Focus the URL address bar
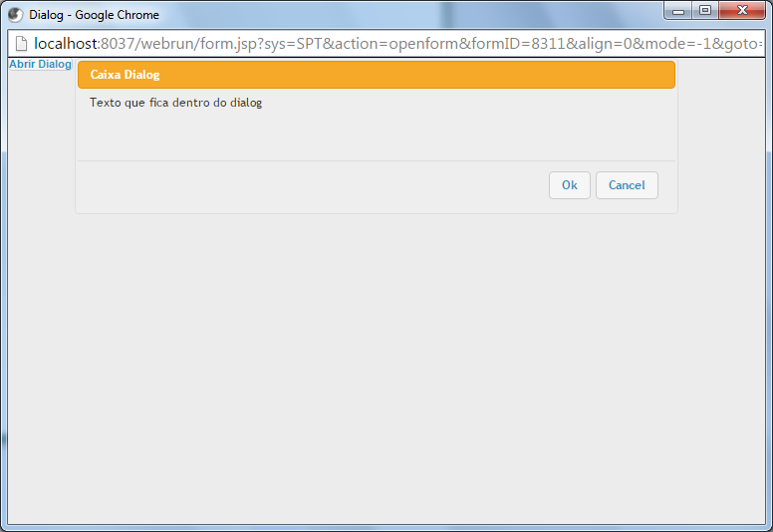The height and width of the screenshot is (532, 773). coord(398,44)
